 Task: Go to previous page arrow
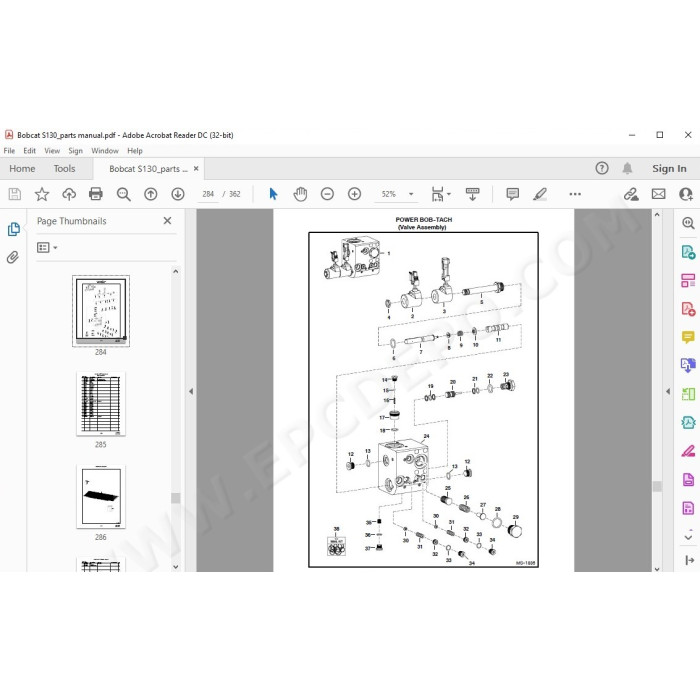point(150,194)
